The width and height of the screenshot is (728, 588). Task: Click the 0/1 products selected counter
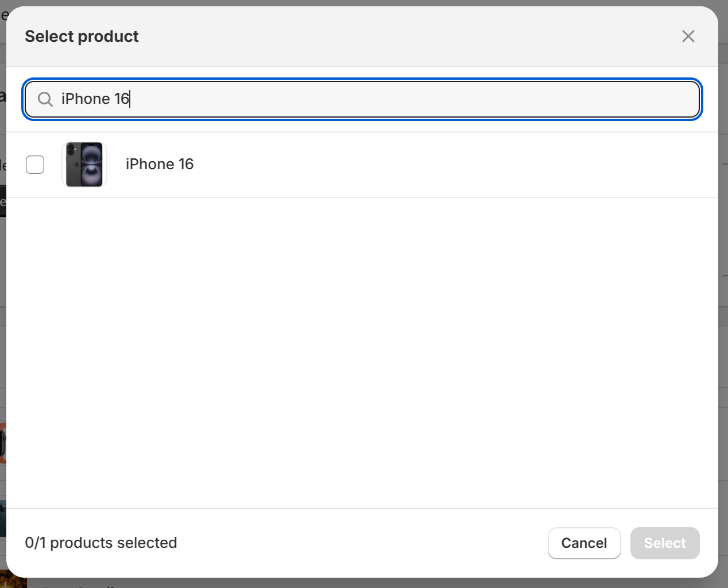coord(101,543)
